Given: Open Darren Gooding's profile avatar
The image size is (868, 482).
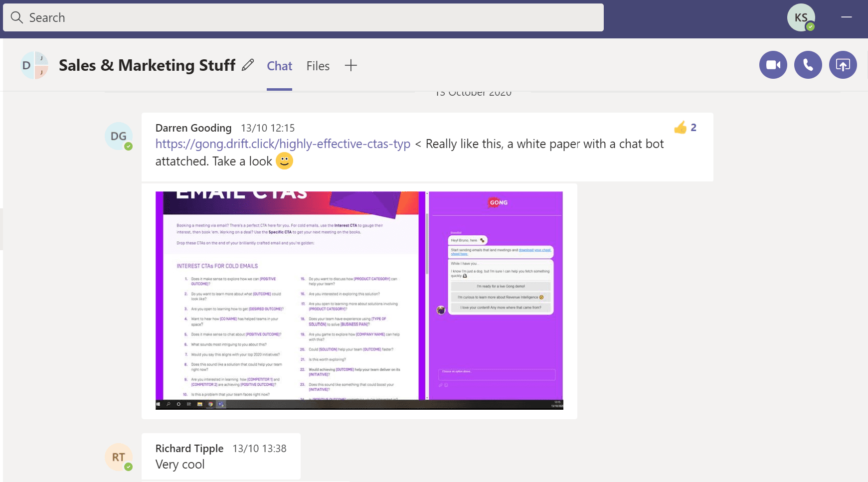Looking at the screenshot, I should click(119, 136).
